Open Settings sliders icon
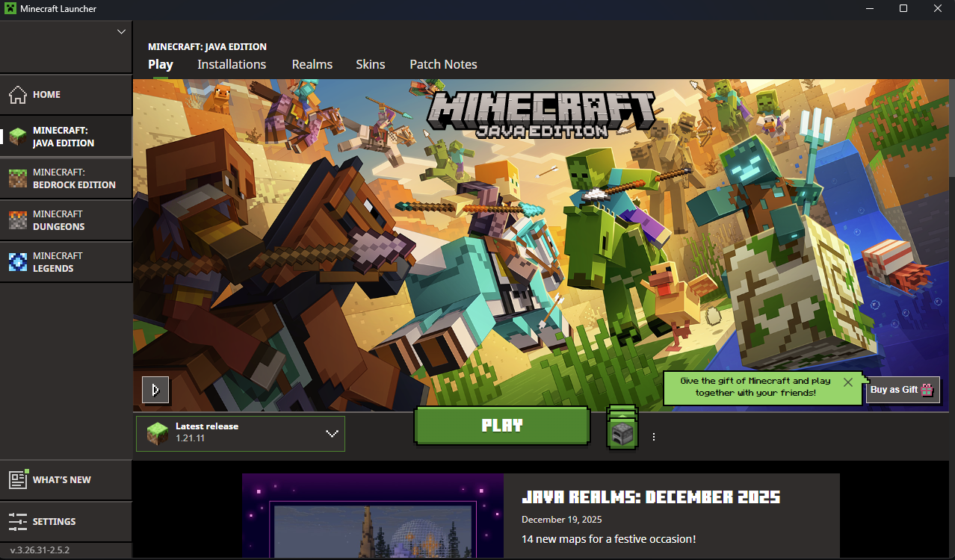This screenshot has height=560, width=955. point(19,521)
